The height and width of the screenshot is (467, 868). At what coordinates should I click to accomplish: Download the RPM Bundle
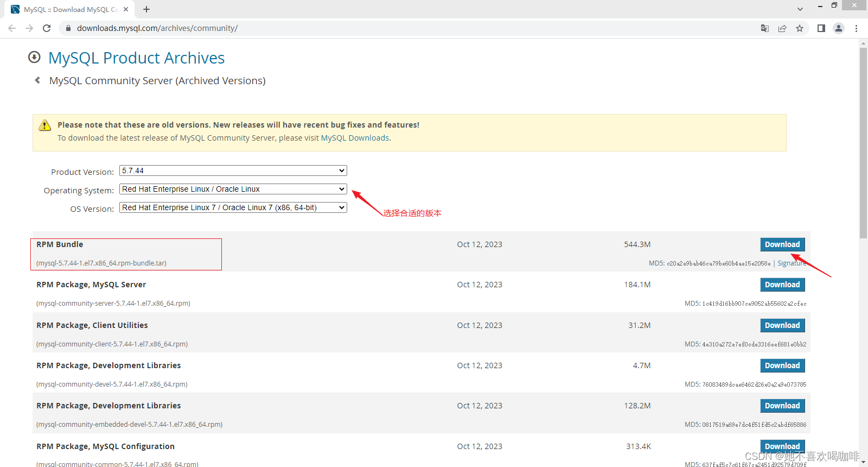pos(782,244)
